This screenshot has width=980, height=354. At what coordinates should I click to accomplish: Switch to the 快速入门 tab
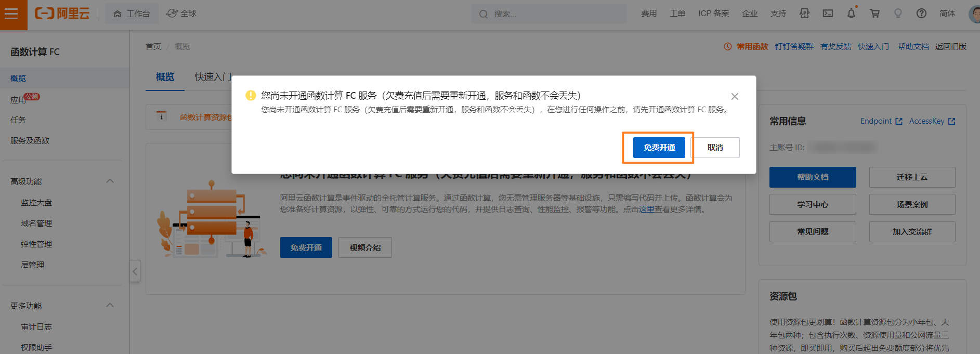click(213, 77)
